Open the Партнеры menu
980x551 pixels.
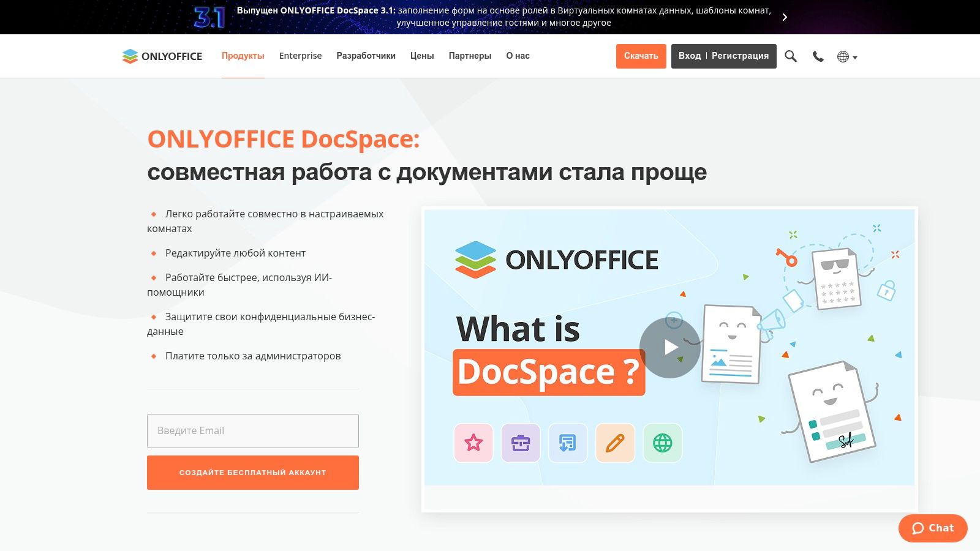coord(470,56)
